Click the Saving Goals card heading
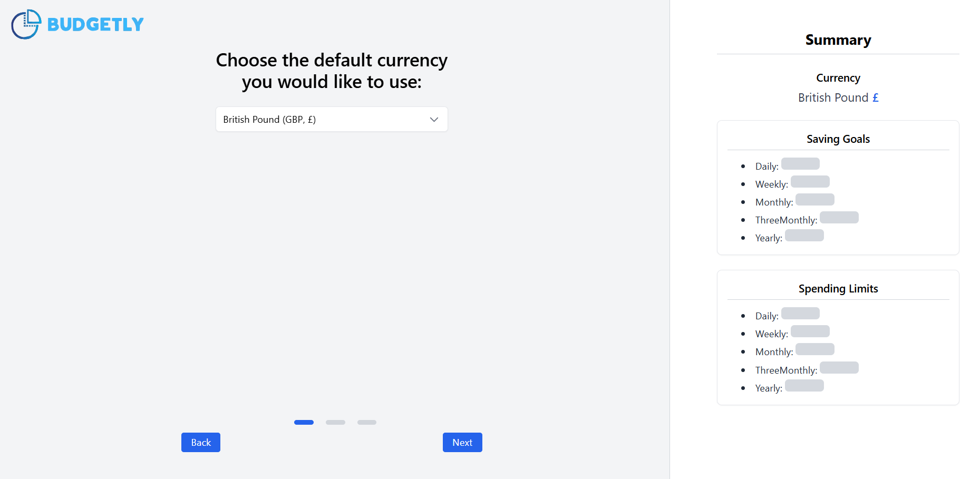 click(x=838, y=139)
